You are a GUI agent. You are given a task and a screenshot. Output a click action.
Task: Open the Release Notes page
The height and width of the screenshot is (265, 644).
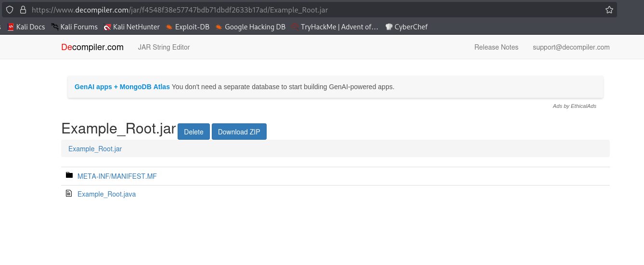(496, 47)
